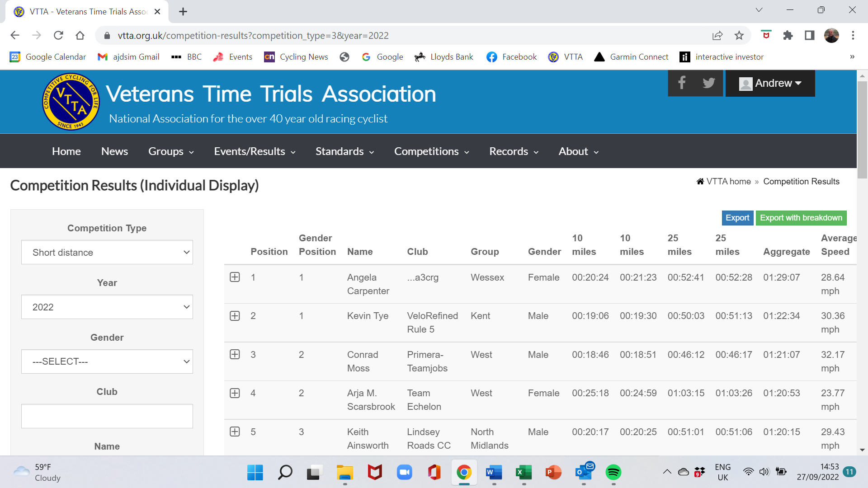Open the Cycling News bookmark
This screenshot has width=868, height=488.
click(x=296, y=56)
